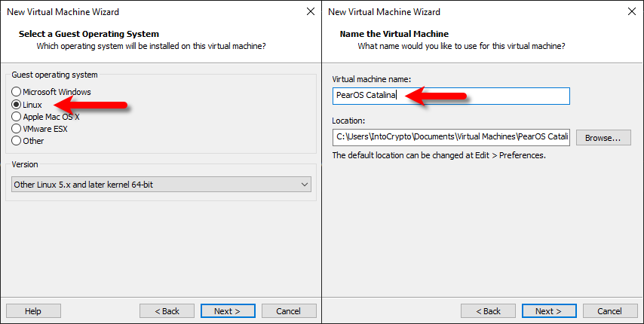
Task: Cancel the Name Virtual Machine wizard
Action: 610,311
